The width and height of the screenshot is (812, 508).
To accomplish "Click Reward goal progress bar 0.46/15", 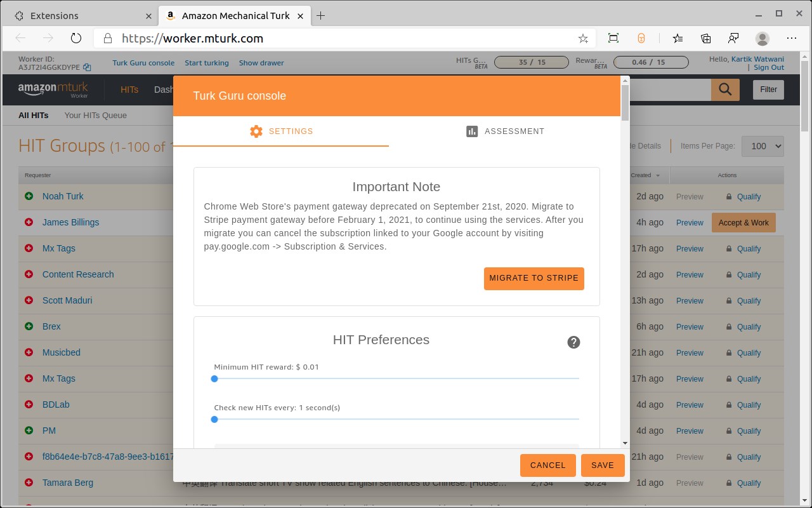I will [651, 62].
